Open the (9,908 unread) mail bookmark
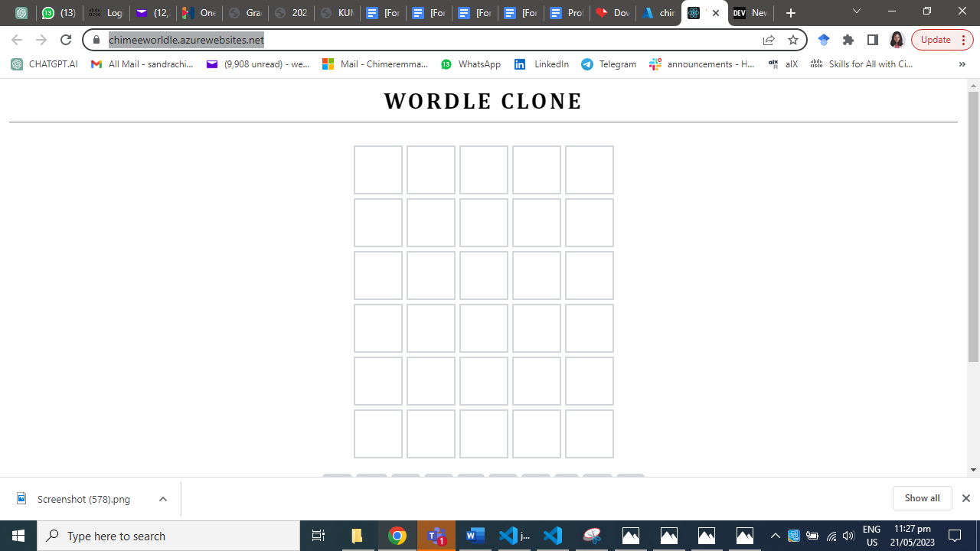The height and width of the screenshot is (551, 980). [x=258, y=64]
